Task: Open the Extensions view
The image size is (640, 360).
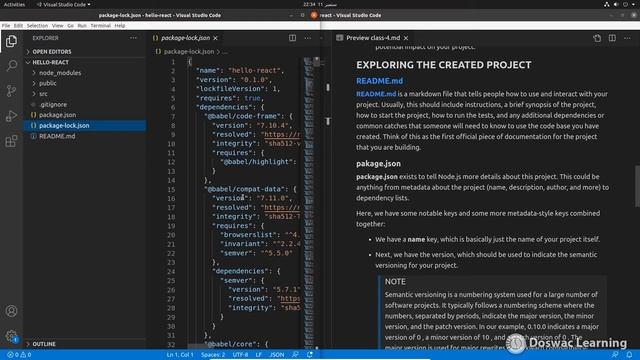Action: (11, 141)
